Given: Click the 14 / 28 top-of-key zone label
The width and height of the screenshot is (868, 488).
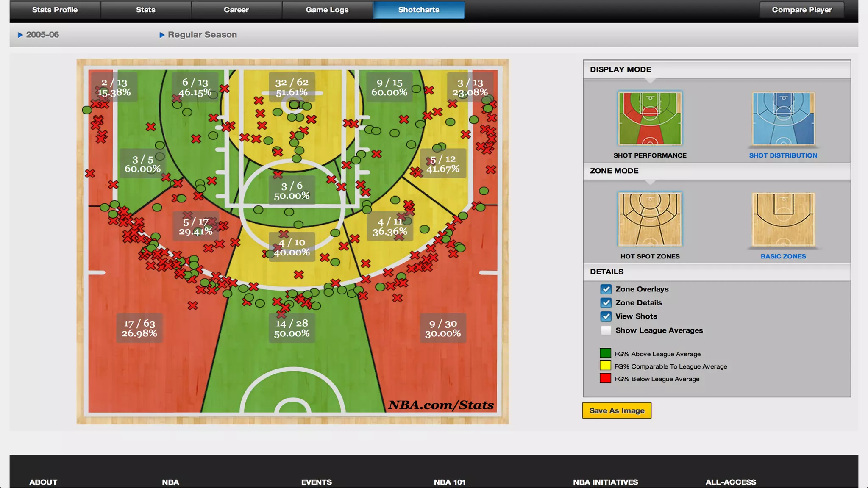Looking at the screenshot, I should pos(292,328).
